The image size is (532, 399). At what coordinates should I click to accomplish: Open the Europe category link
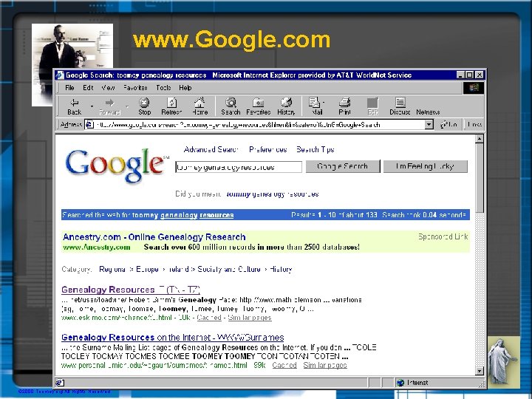(147, 270)
